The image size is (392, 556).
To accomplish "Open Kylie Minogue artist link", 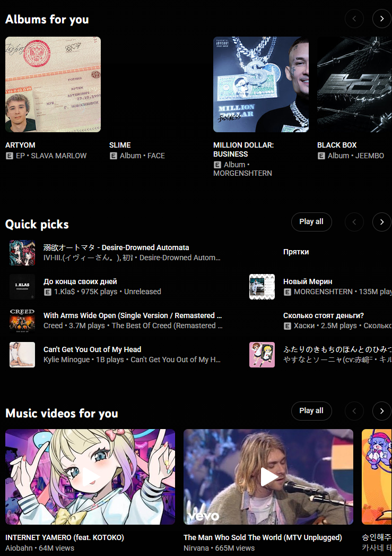I will (x=67, y=360).
